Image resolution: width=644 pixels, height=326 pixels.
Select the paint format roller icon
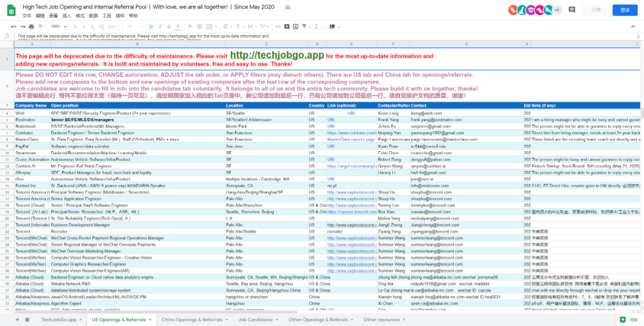pos(41,27)
